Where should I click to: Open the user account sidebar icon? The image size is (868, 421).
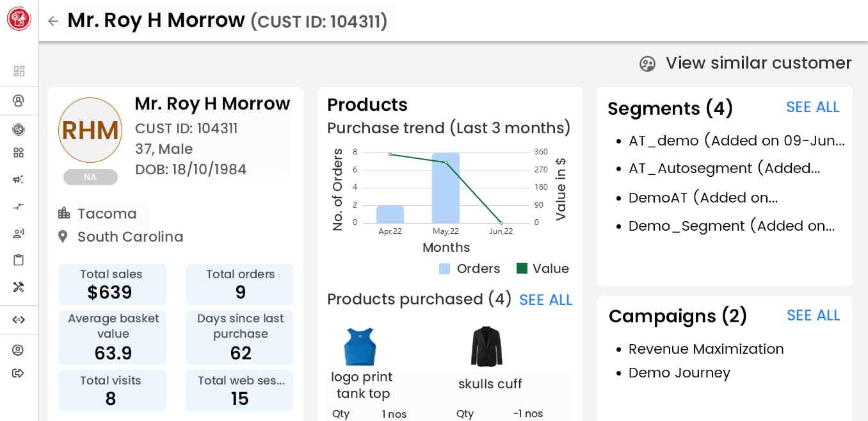[19, 350]
